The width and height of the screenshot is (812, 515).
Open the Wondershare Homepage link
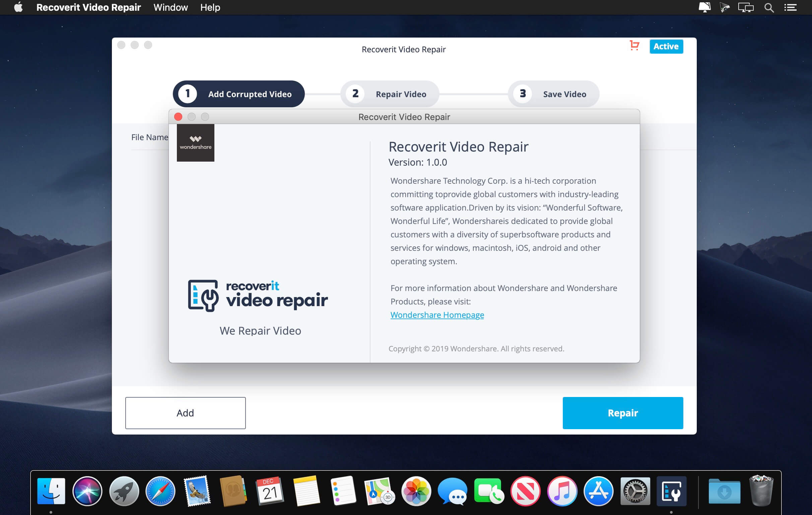pos(437,314)
